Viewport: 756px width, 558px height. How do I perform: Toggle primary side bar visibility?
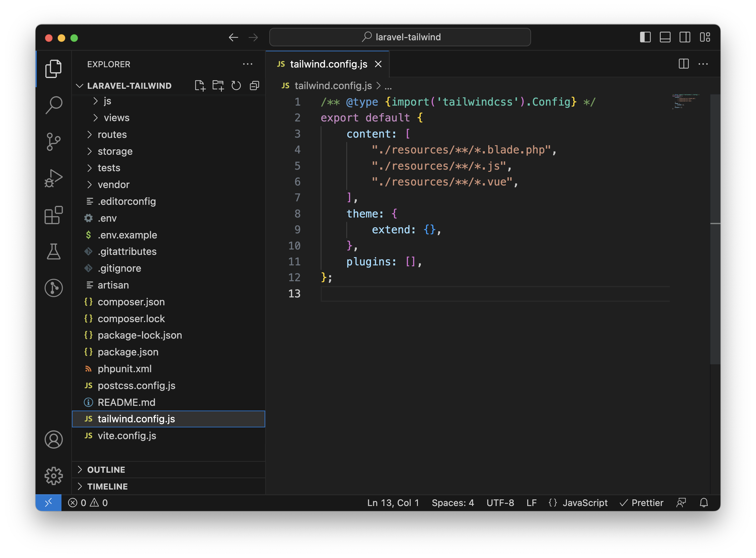(646, 37)
